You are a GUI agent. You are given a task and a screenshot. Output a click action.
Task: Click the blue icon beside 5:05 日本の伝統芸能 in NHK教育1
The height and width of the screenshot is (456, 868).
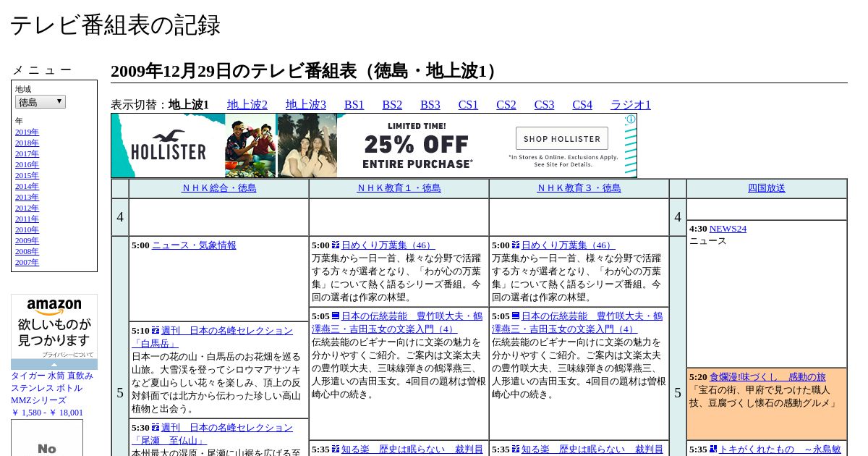pos(336,316)
